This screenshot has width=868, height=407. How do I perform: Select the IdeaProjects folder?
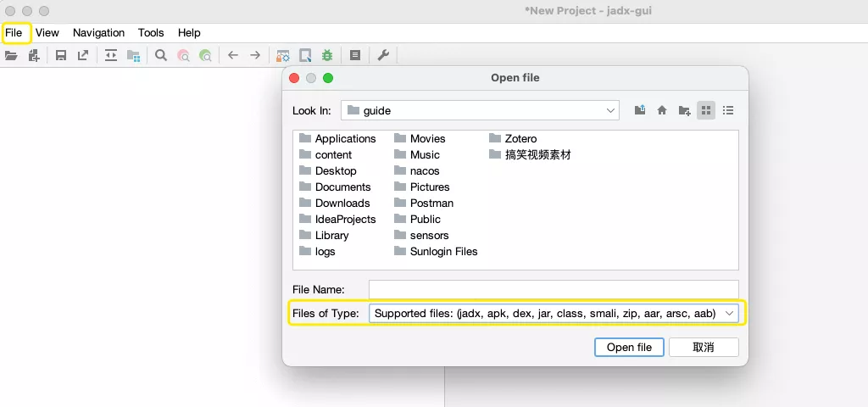(337, 219)
